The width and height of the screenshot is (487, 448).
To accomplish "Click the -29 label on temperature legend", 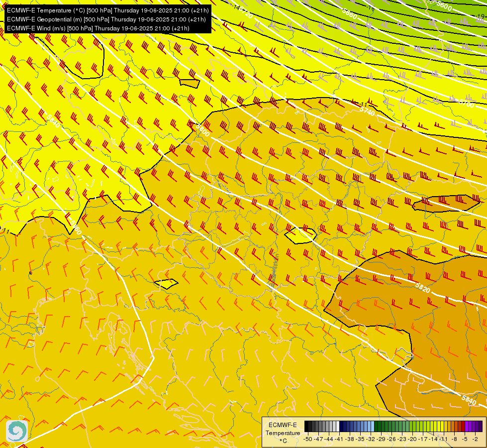I will 381,440.
